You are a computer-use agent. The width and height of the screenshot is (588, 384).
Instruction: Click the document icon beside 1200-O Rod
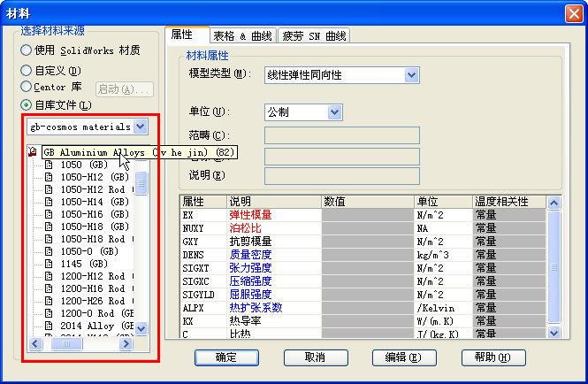[x=49, y=313]
